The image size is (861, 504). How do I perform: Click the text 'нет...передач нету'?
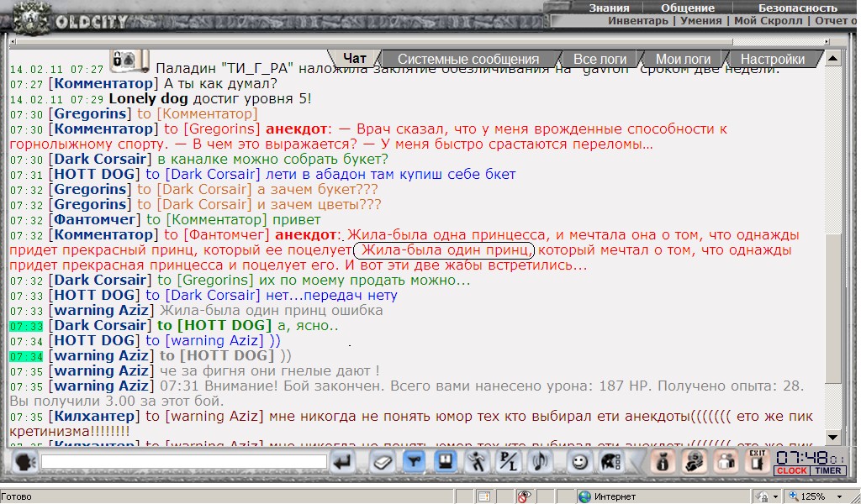[x=331, y=296]
